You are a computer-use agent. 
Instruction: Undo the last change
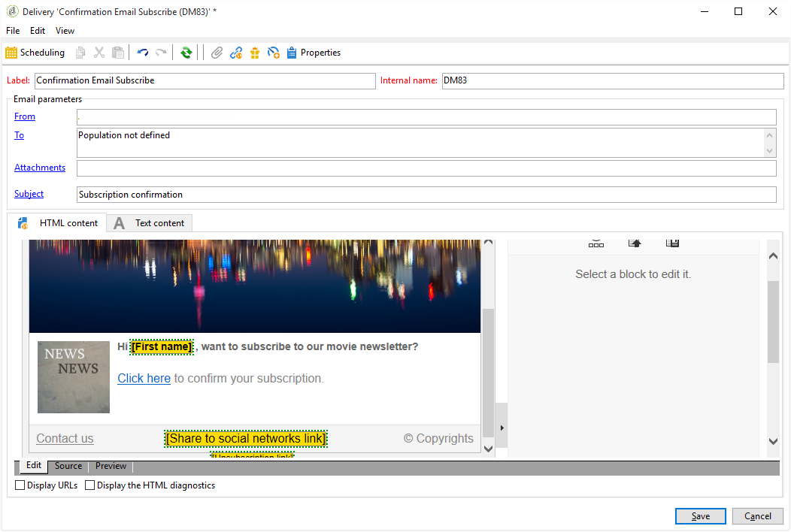[x=143, y=53]
